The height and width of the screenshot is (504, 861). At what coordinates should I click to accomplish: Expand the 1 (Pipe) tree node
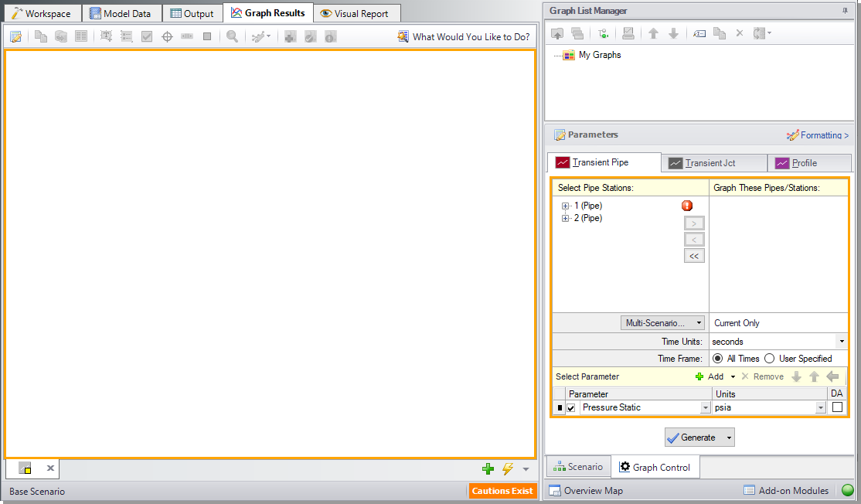(x=566, y=206)
